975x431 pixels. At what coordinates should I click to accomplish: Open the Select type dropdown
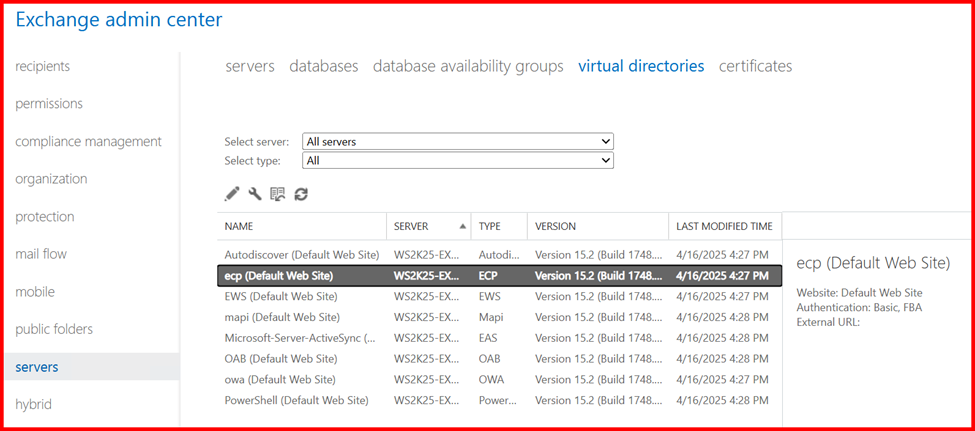point(458,160)
